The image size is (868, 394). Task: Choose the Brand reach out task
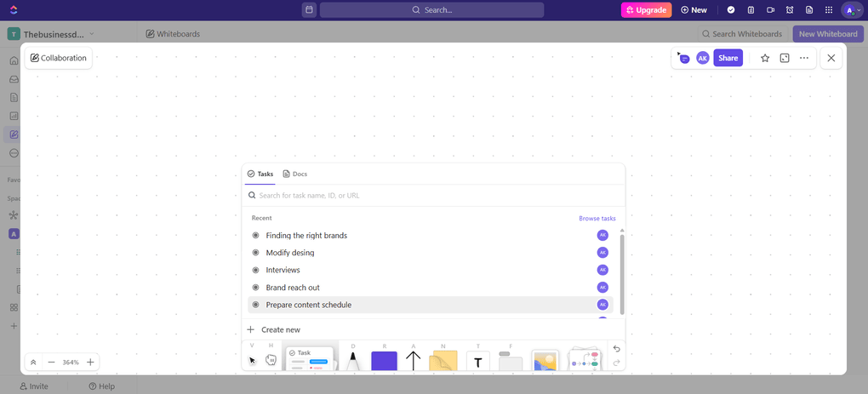430,287
